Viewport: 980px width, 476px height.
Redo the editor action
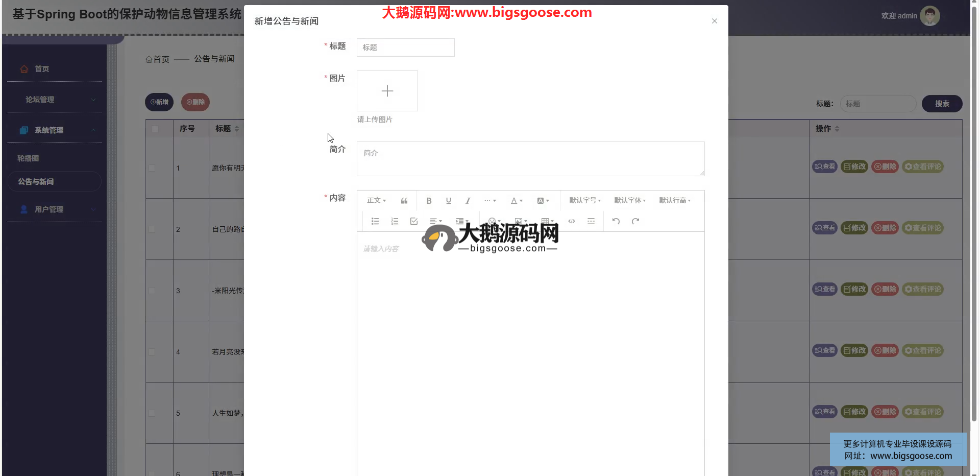[635, 221]
